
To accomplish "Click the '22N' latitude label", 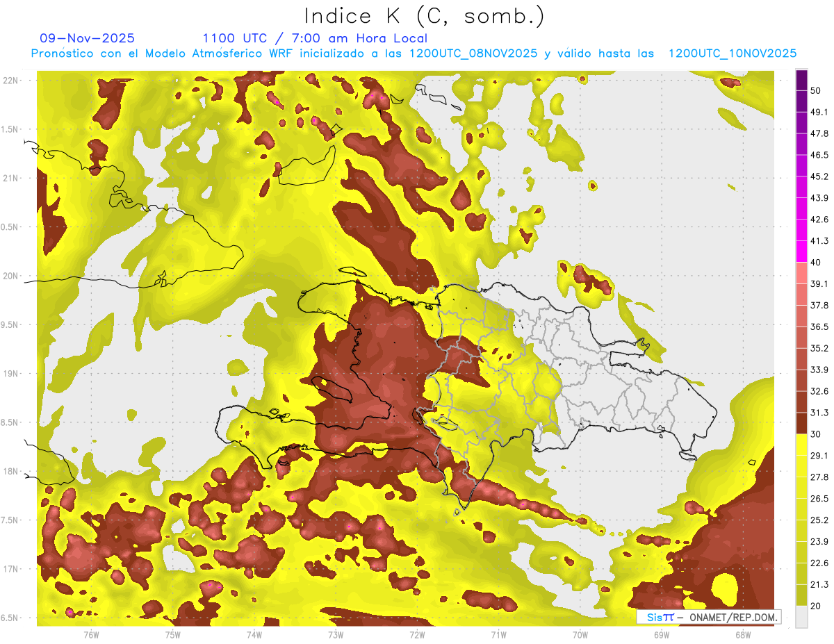I will tap(10, 81).
